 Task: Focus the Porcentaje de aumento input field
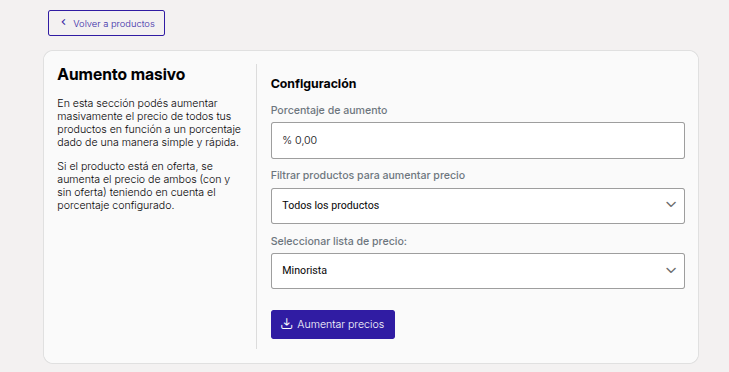477,140
